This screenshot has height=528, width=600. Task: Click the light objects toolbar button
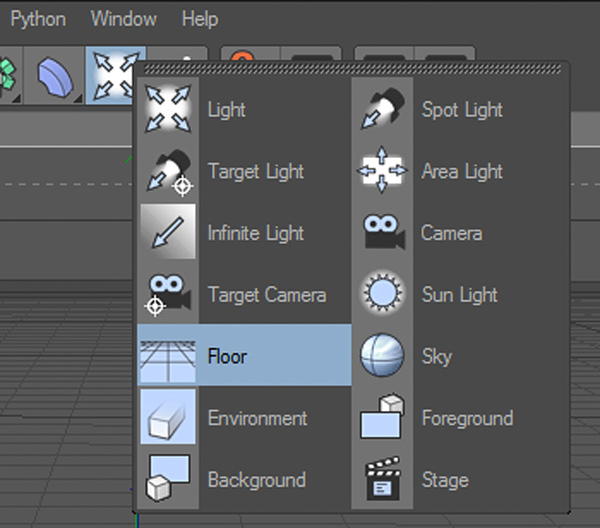(x=115, y=76)
